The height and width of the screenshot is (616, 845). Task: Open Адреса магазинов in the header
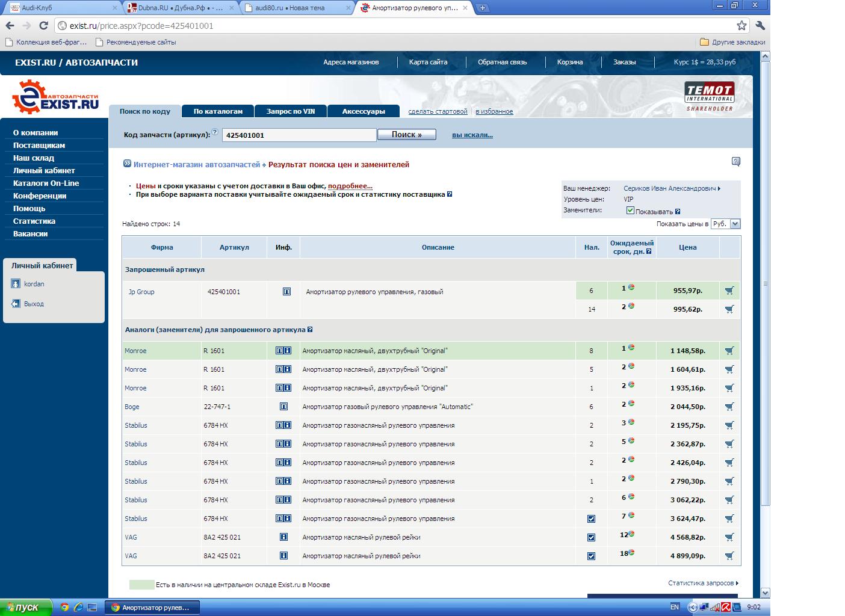pos(351,62)
